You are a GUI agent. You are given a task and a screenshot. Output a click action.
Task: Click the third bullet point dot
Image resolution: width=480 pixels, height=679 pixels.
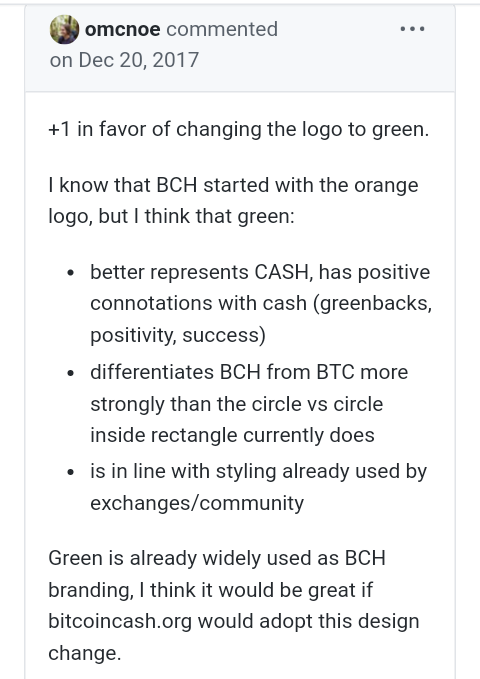pyautogui.click(x=71, y=472)
